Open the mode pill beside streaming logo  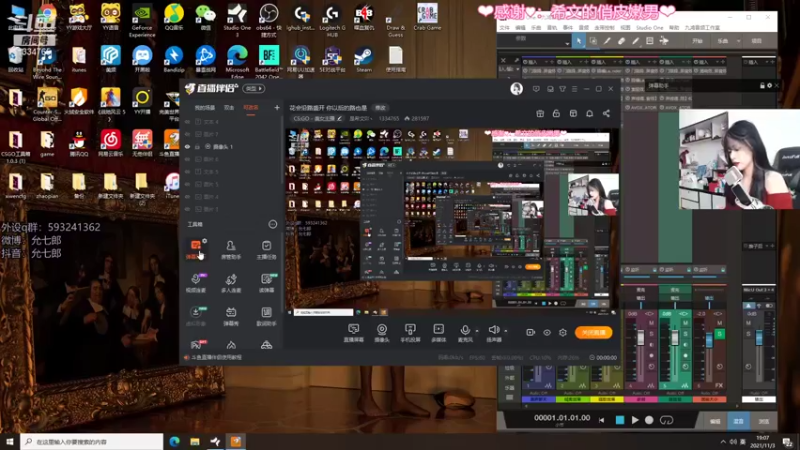point(254,89)
